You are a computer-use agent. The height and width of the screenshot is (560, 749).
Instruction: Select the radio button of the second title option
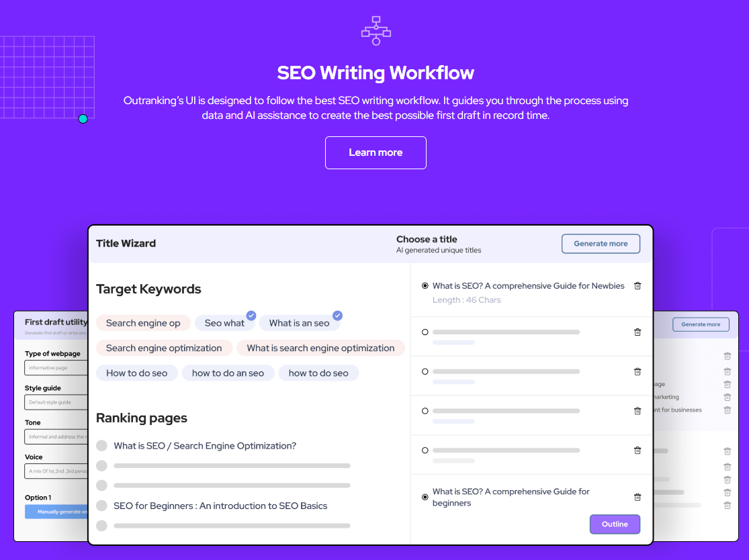pyautogui.click(x=425, y=332)
